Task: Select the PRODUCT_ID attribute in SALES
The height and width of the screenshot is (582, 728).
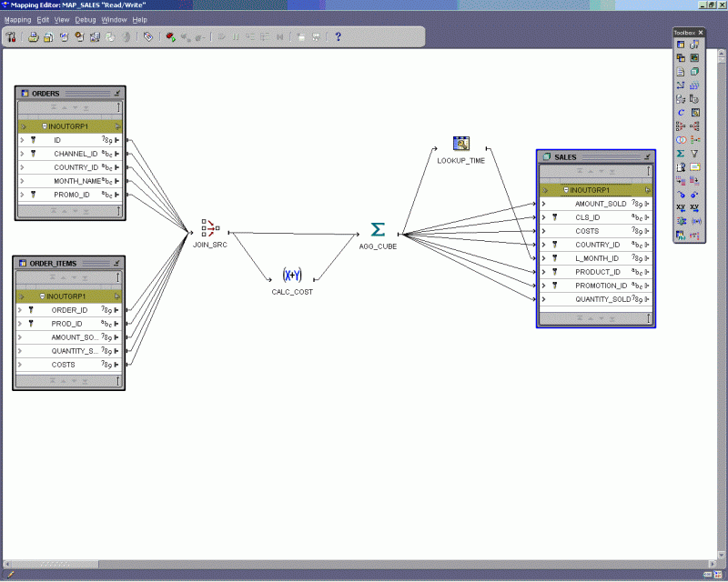Action: click(596, 272)
